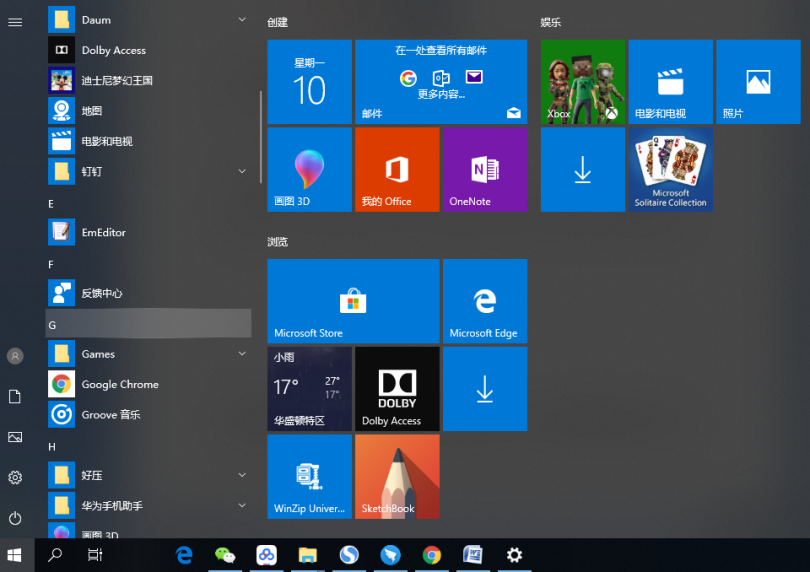Screen dimensions: 810x572
Task: Click the highlighted G letter header
Action: pyautogui.click(x=149, y=324)
